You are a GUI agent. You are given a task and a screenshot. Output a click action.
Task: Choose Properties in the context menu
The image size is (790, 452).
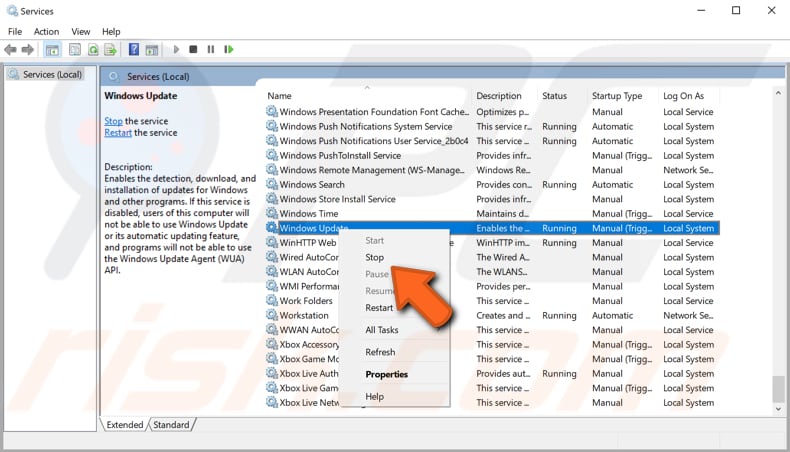(x=386, y=374)
